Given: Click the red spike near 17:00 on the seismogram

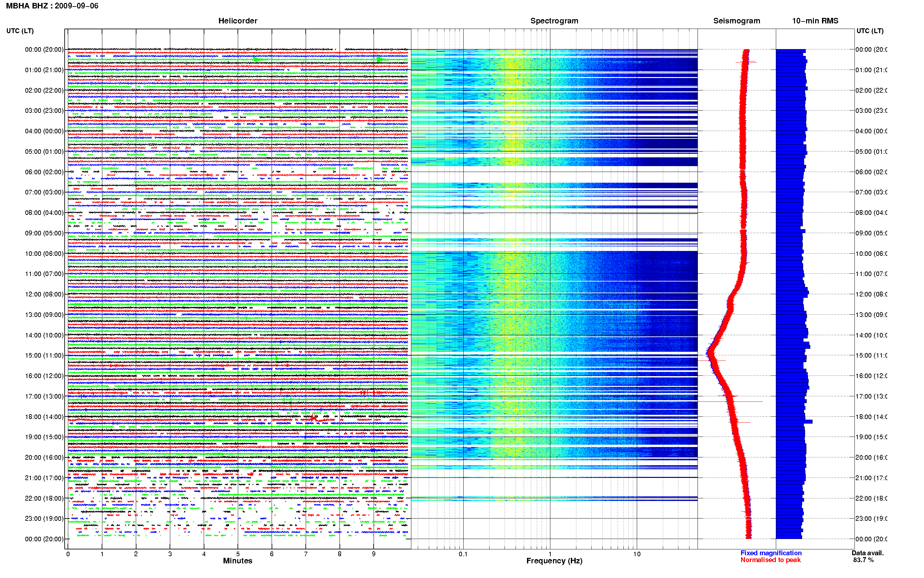Looking at the screenshot, I should (x=730, y=401).
